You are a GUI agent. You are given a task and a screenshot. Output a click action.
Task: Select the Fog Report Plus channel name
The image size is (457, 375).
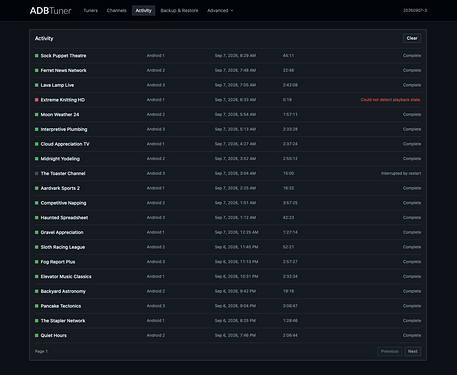tap(58, 262)
